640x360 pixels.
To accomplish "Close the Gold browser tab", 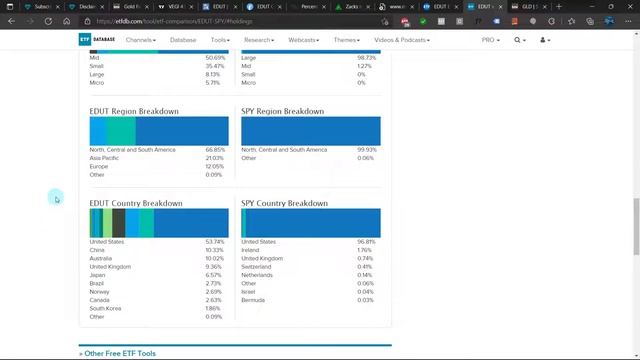I will point(147,7).
